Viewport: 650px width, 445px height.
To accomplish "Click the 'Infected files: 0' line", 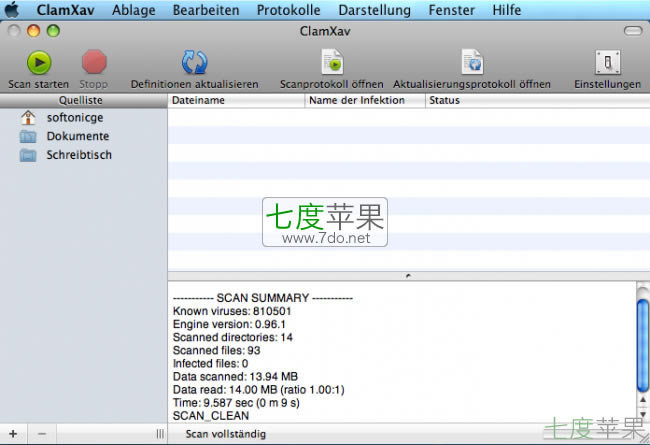I will [x=210, y=364].
